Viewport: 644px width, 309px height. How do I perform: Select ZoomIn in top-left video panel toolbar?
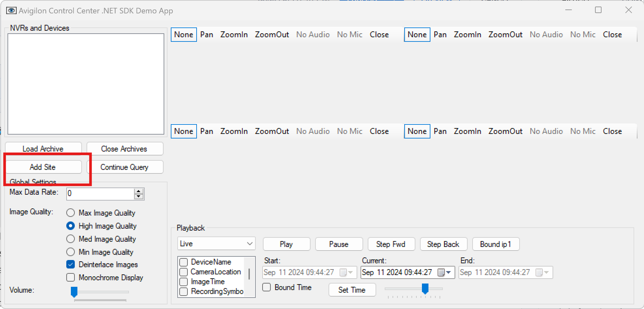coord(234,35)
